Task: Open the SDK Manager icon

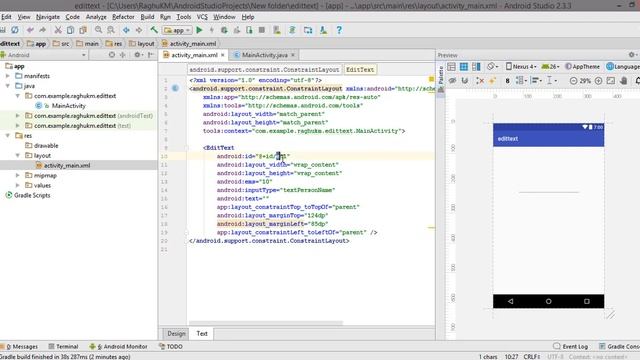Action: [x=323, y=30]
